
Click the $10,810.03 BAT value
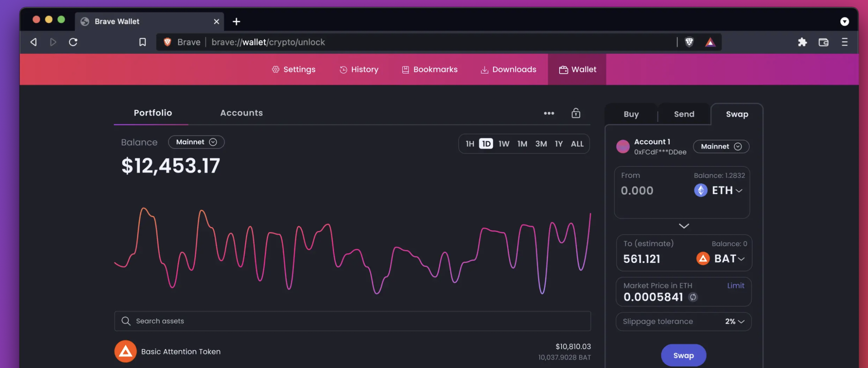tap(573, 346)
